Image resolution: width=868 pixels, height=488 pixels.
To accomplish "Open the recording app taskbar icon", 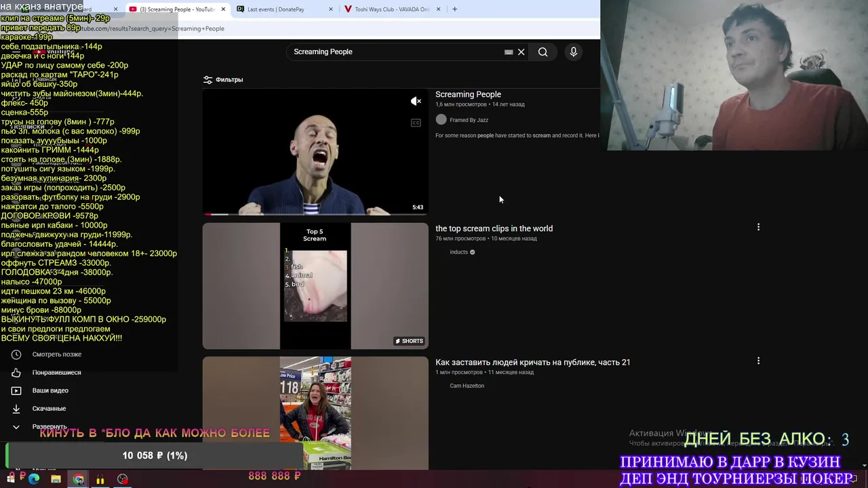I will tap(123, 479).
